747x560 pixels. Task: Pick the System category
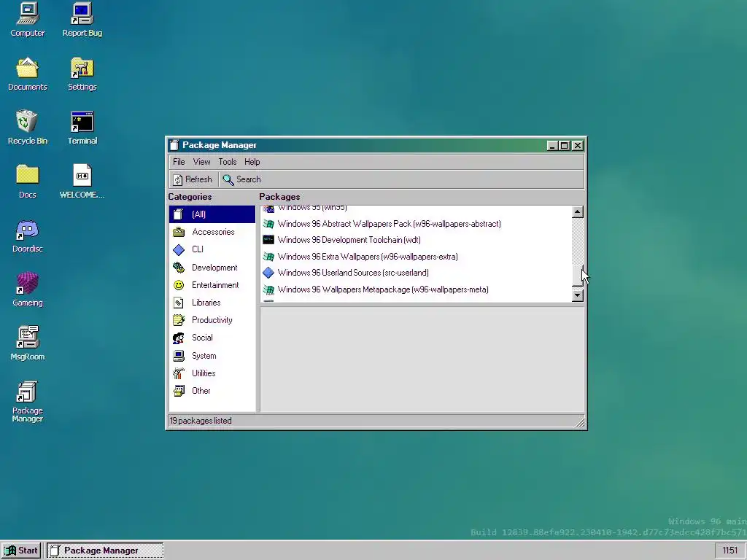tap(212, 356)
